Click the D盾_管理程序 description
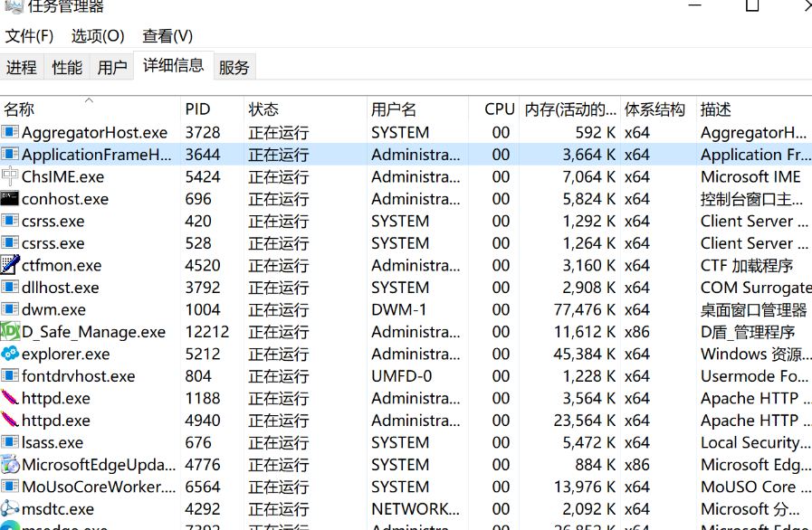812x530 pixels. click(x=748, y=332)
